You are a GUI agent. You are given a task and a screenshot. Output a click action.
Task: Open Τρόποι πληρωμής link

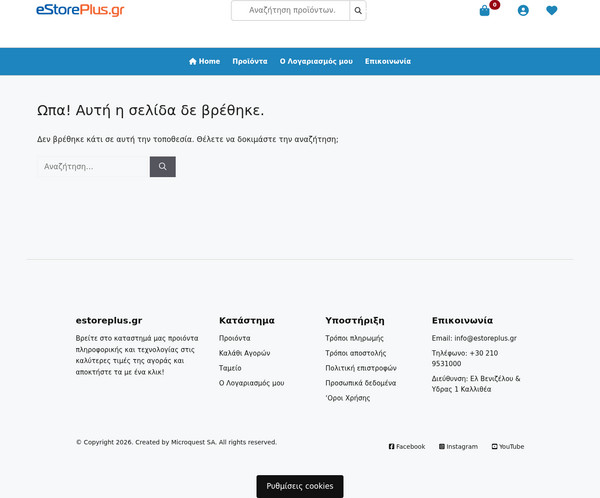pyautogui.click(x=354, y=338)
